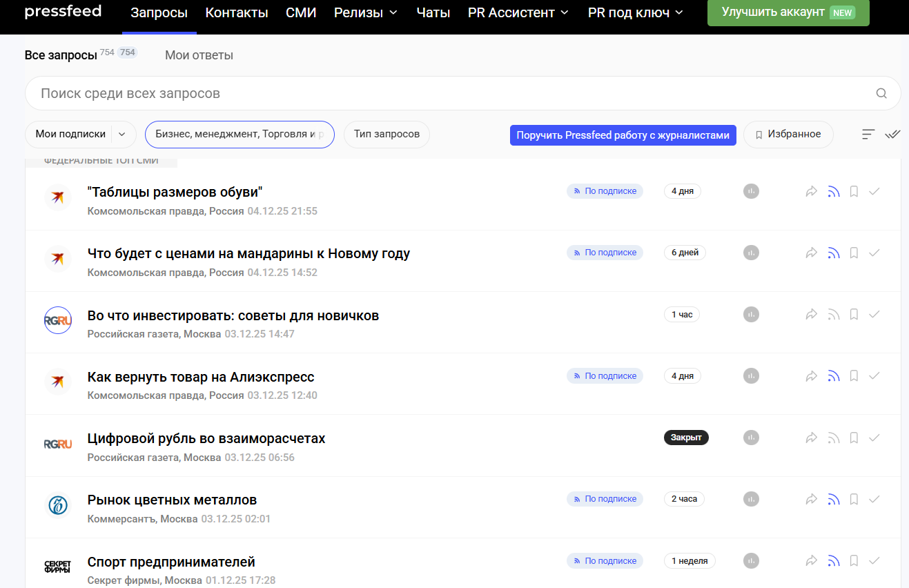The width and height of the screenshot is (909, 588).
Task: Open the "Тип запросов" filter
Action: pos(387,135)
